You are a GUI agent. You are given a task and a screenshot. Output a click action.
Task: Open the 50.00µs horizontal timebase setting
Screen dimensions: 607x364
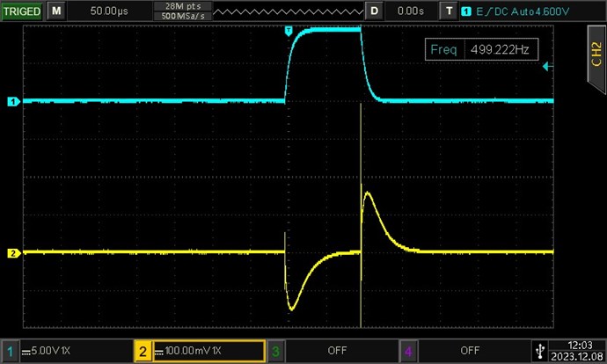109,11
